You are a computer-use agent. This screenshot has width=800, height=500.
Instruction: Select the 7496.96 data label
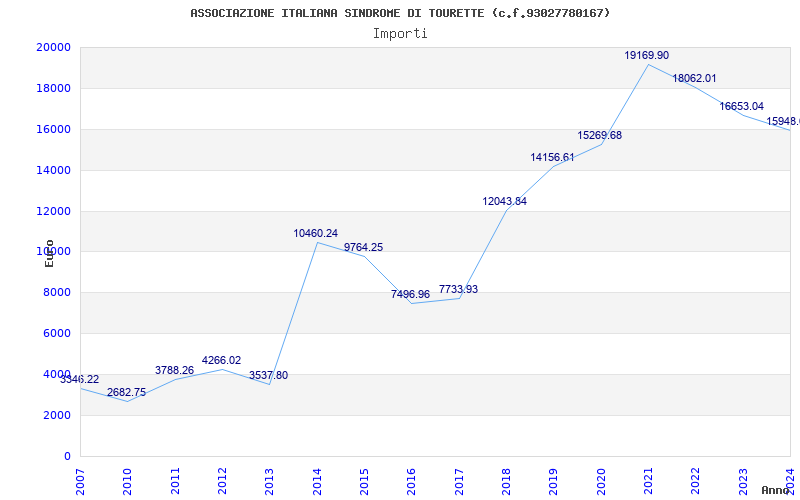410,294
